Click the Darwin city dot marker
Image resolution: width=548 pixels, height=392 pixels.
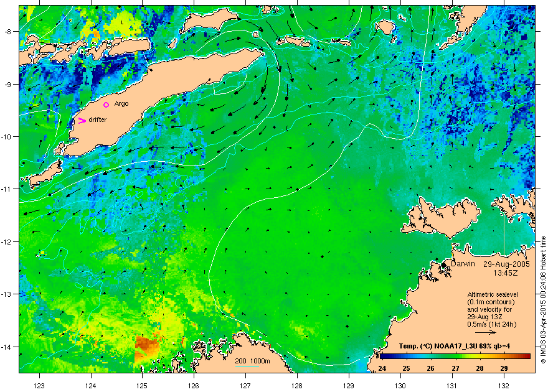pos(444,265)
